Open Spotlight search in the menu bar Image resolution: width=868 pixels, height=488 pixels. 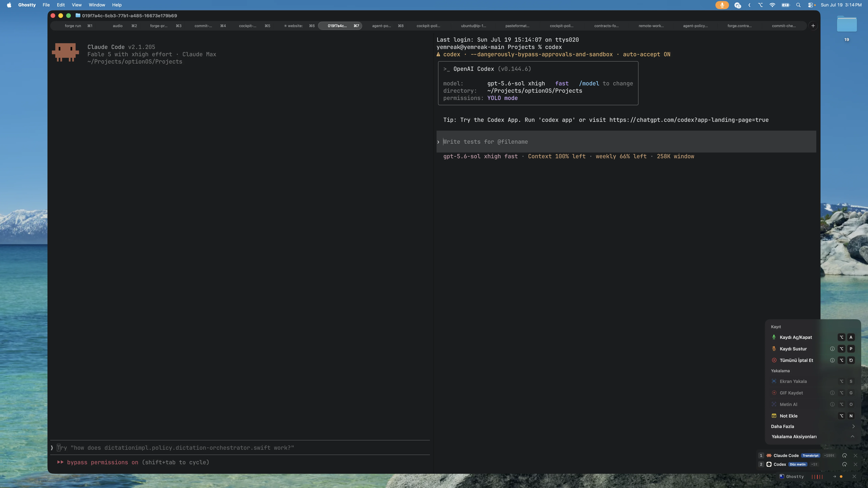coord(798,5)
